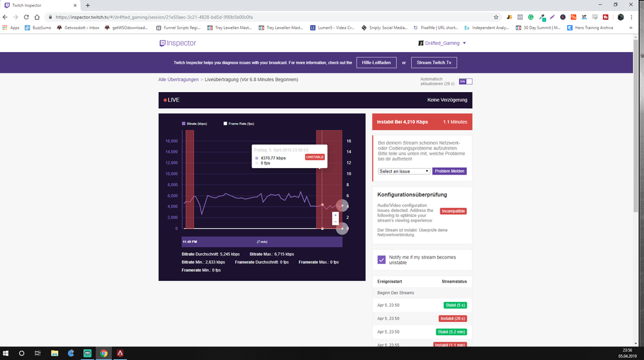Click the Stabil (5 s) status badge
The height and width of the screenshot is (360, 644).
(x=454, y=305)
